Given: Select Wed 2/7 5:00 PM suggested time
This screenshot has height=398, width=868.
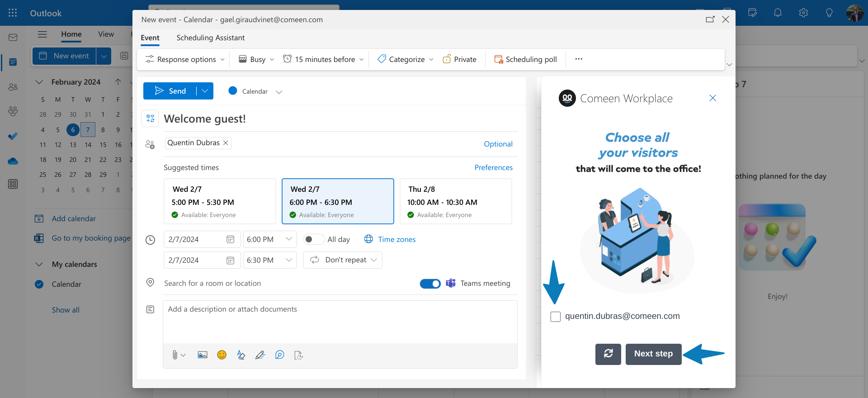Looking at the screenshot, I should tap(220, 201).
